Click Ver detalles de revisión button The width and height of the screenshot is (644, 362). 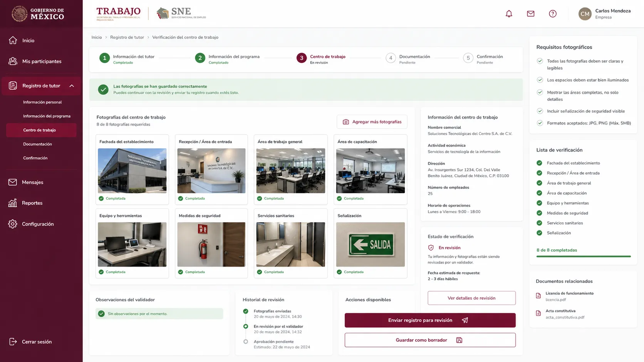pyautogui.click(x=471, y=298)
